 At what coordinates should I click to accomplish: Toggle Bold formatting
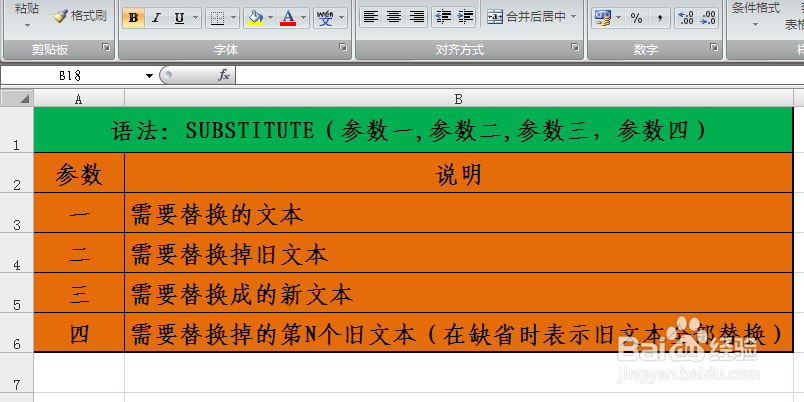click(x=133, y=18)
